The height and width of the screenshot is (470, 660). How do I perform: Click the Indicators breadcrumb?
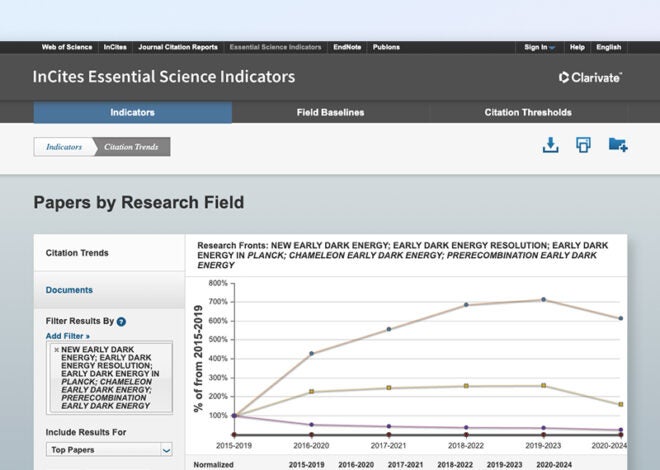pyautogui.click(x=64, y=147)
